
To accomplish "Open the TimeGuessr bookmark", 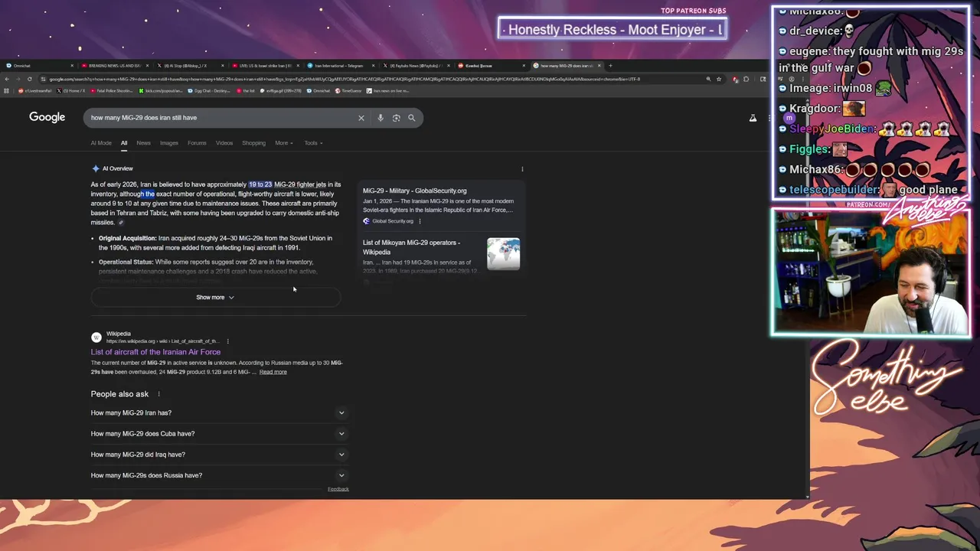I will pyautogui.click(x=348, y=91).
